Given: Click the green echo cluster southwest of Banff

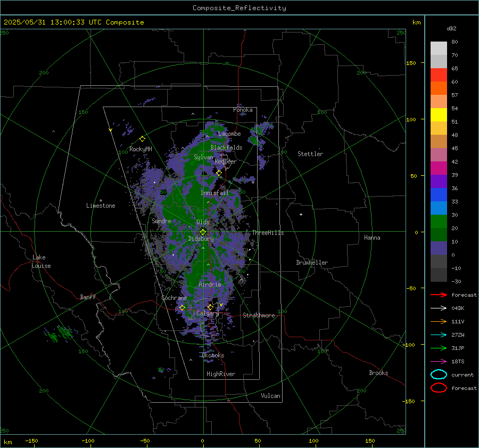Looking at the screenshot, I should 61,333.
